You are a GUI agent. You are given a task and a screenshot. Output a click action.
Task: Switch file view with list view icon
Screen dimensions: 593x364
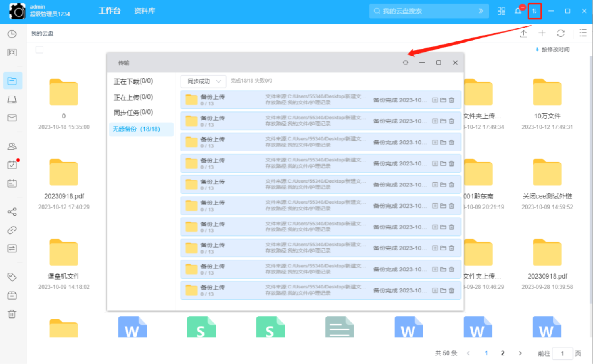coord(583,33)
